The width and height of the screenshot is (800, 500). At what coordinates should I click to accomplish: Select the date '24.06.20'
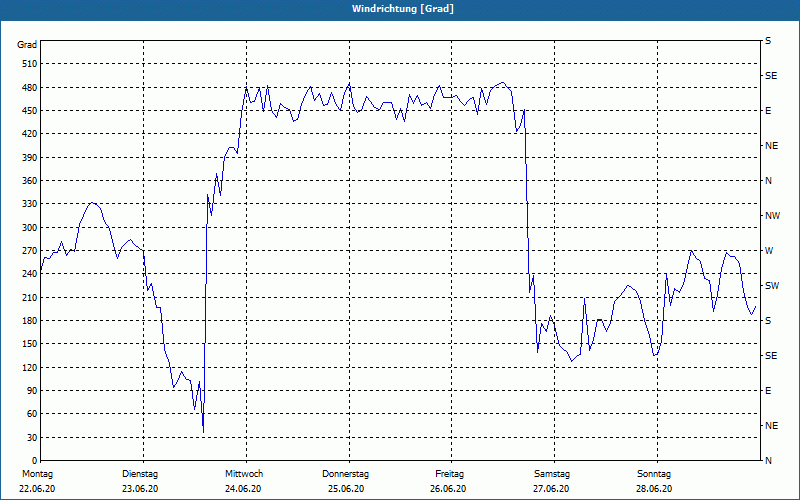pyautogui.click(x=243, y=489)
